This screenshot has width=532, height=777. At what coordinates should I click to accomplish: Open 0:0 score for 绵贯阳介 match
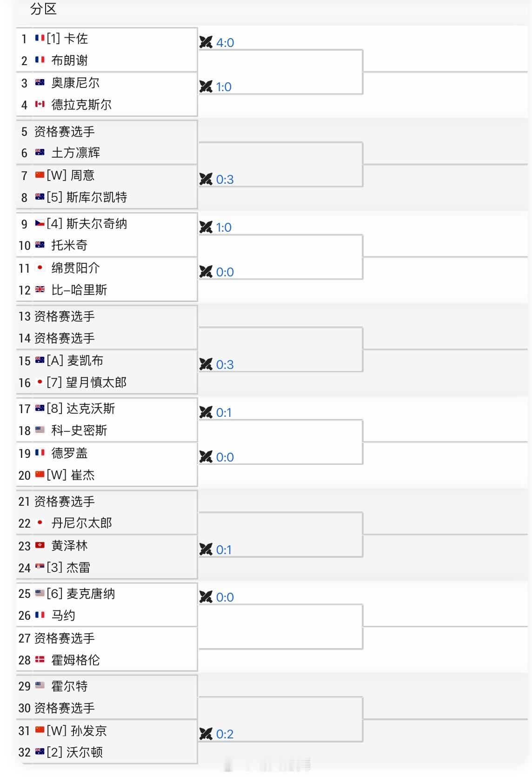(225, 272)
